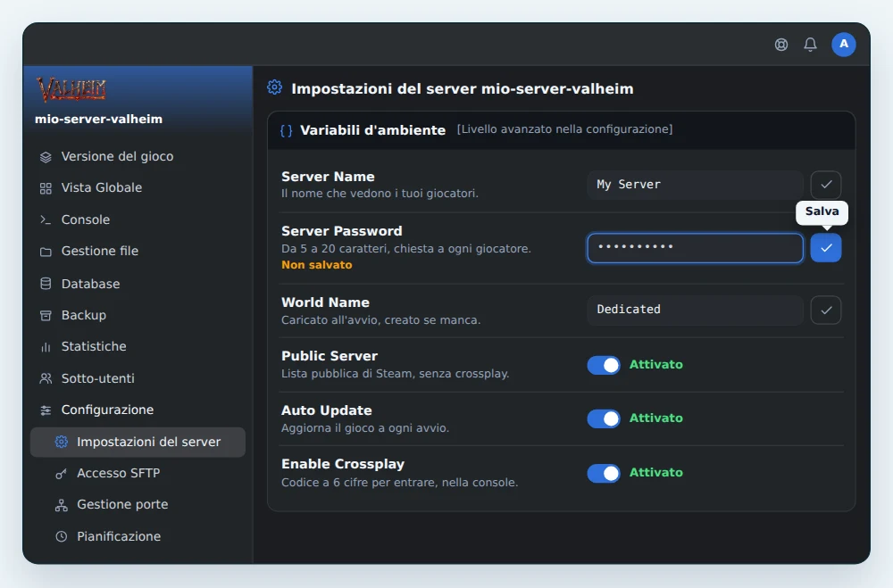This screenshot has width=893, height=588.
Task: Edit the World Name field 'Dedicated'
Action: pyautogui.click(x=695, y=310)
